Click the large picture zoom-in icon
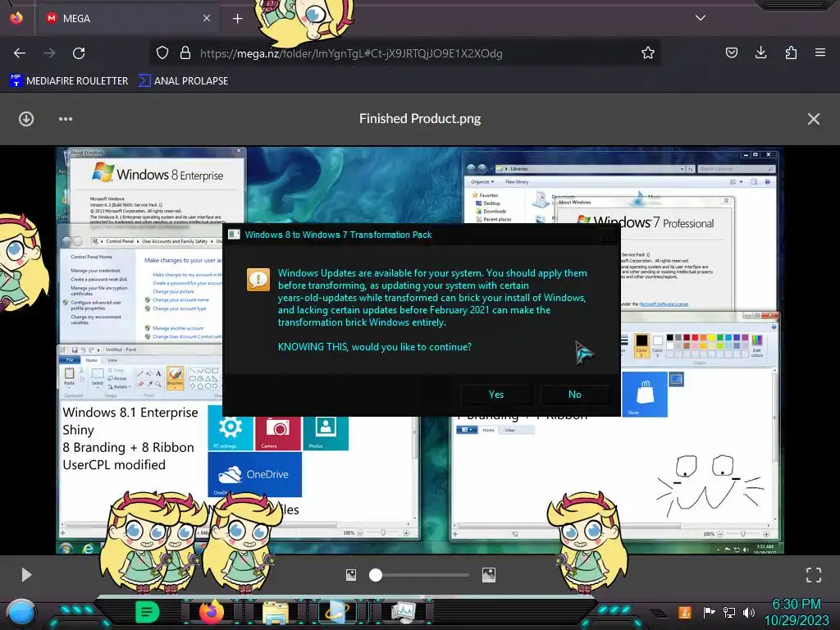 tap(489, 575)
